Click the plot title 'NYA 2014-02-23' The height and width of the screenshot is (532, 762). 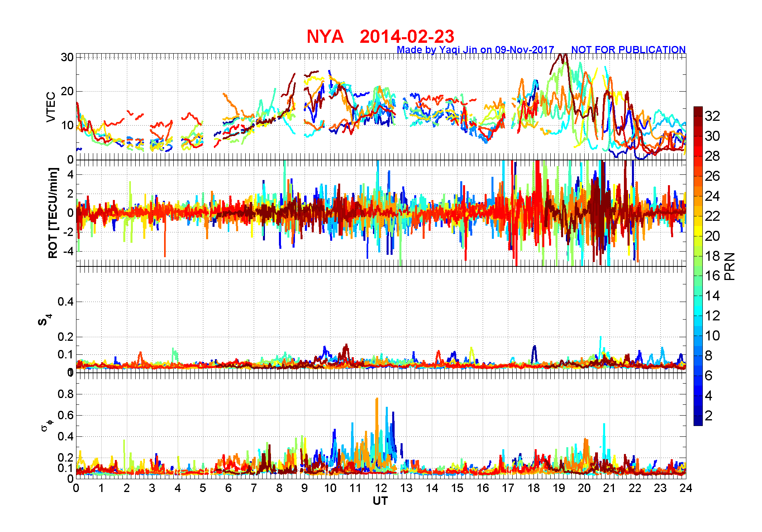click(x=380, y=36)
